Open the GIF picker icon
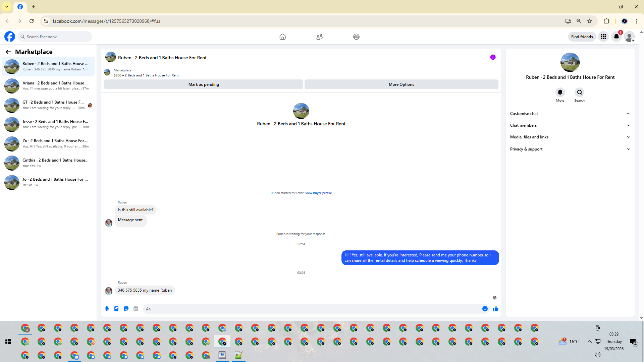 click(x=136, y=309)
